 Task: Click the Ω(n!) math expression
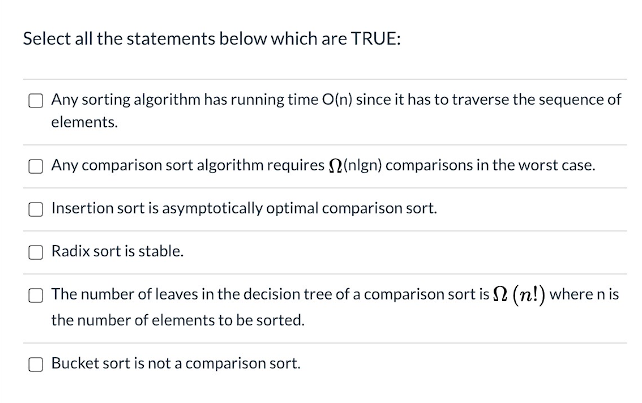520,294
